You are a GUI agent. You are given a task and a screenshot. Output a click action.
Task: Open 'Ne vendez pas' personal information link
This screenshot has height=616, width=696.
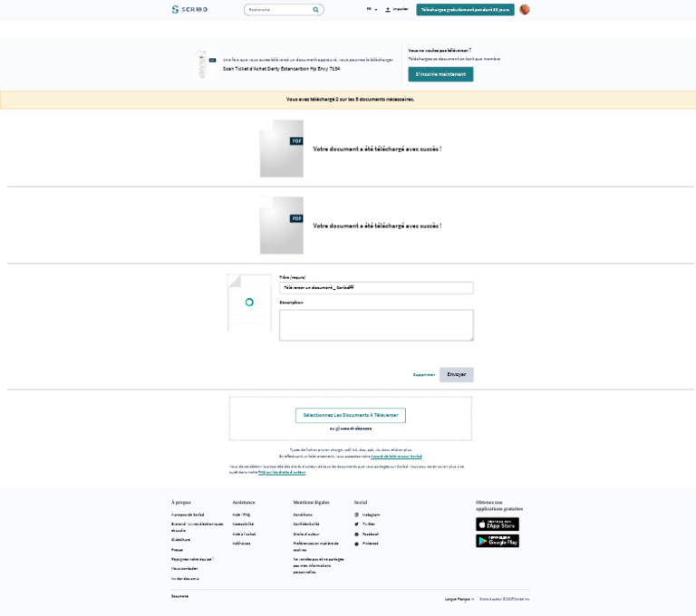point(318,565)
